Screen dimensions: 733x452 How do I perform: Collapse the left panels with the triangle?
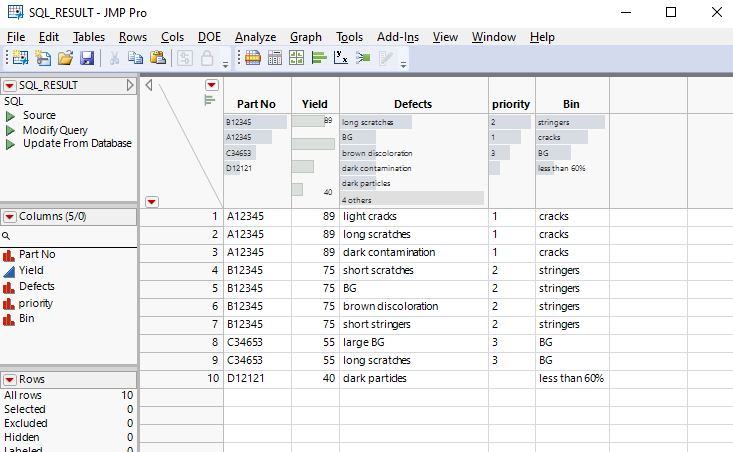[149, 85]
